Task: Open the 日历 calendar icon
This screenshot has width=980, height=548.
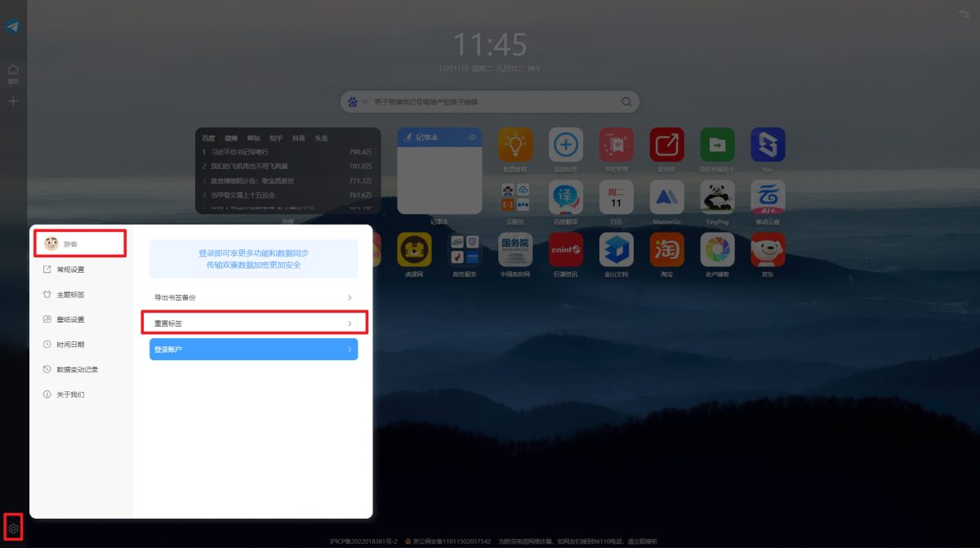Action: point(616,197)
